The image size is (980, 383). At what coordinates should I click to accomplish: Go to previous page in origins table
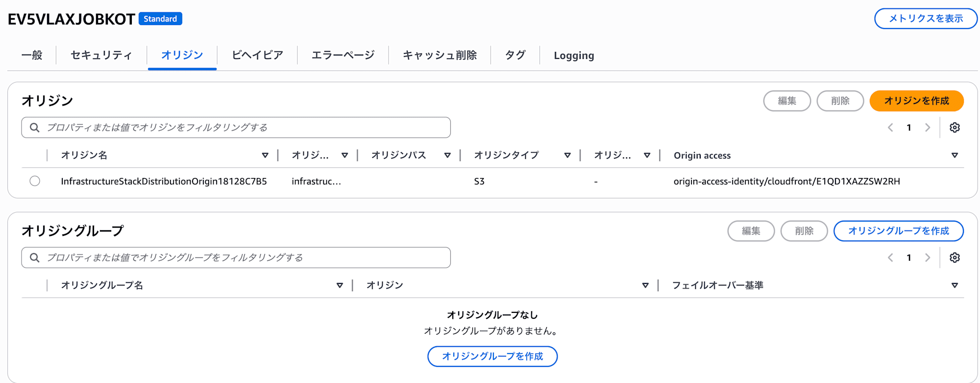click(890, 128)
